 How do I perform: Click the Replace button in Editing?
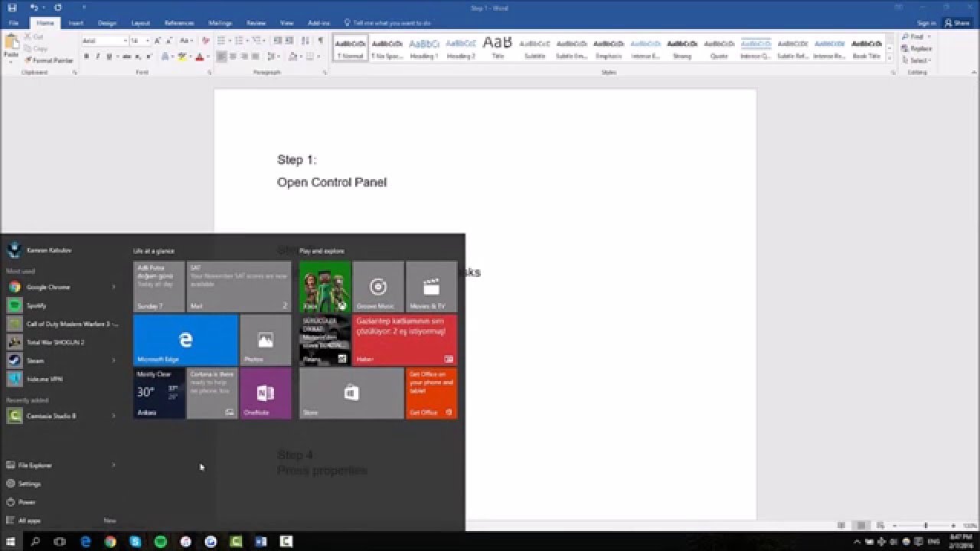coord(917,48)
